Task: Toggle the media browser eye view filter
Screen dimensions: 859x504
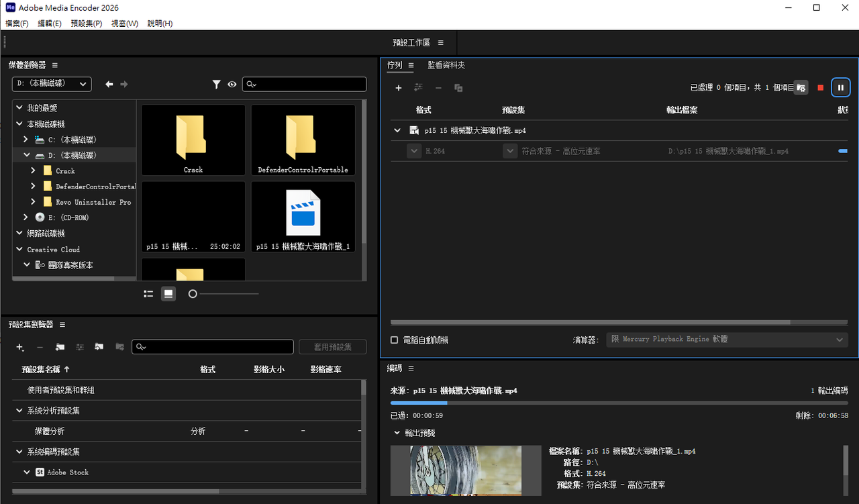Action: pyautogui.click(x=232, y=85)
